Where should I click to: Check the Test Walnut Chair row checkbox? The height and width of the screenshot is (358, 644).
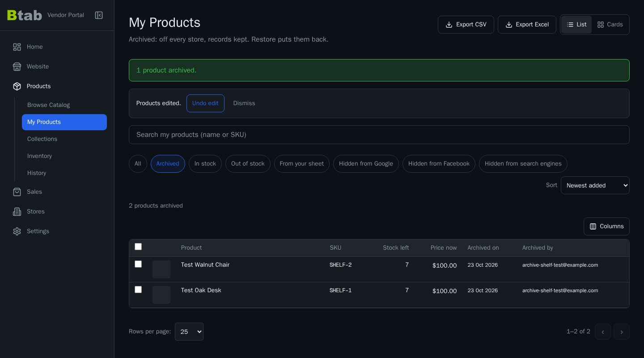tap(138, 264)
